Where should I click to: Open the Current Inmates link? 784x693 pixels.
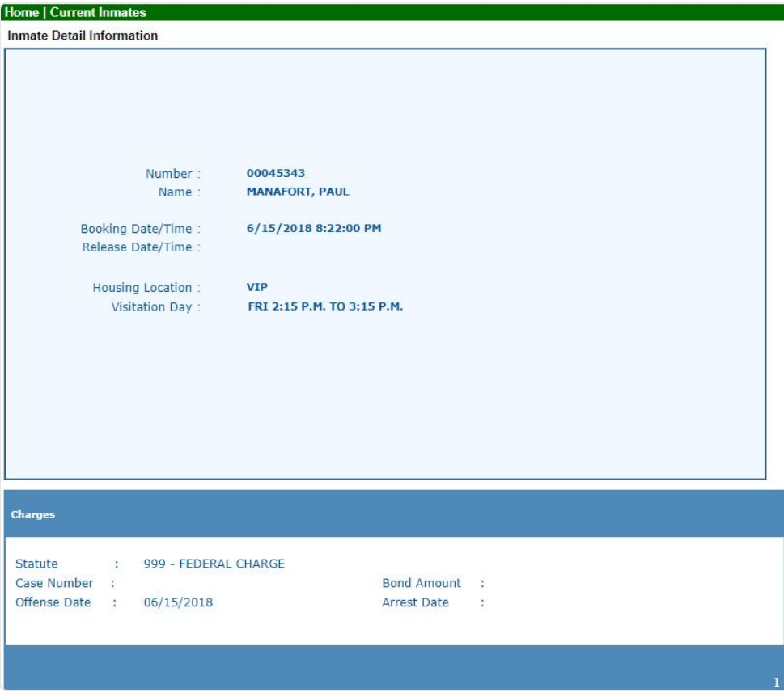[x=98, y=13]
